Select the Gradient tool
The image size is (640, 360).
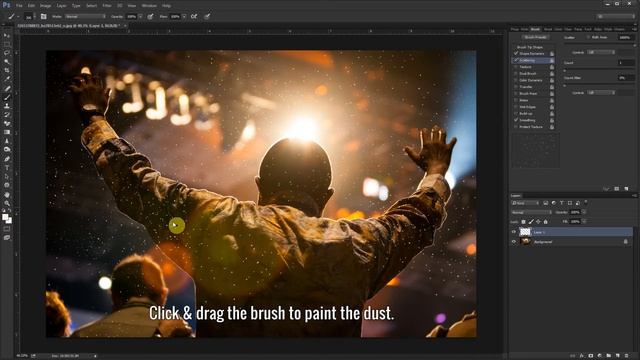click(7, 132)
